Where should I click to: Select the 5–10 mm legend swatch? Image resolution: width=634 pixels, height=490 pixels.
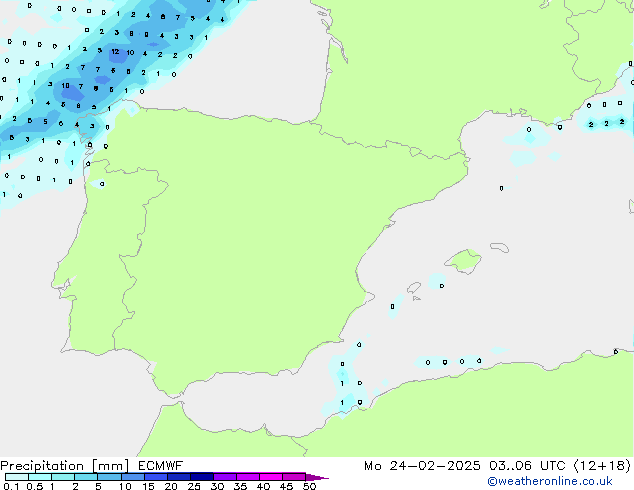tap(109, 477)
